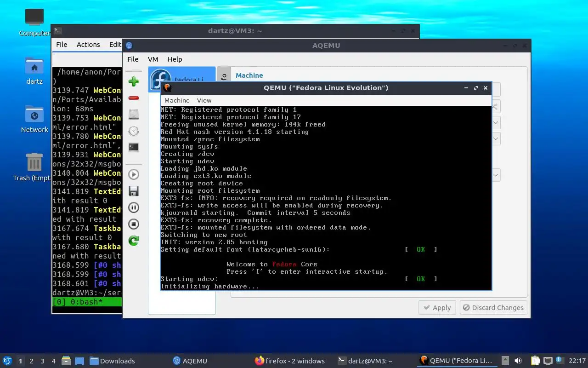Expand the second dropdown arrow in AQEMU panel

click(496, 138)
